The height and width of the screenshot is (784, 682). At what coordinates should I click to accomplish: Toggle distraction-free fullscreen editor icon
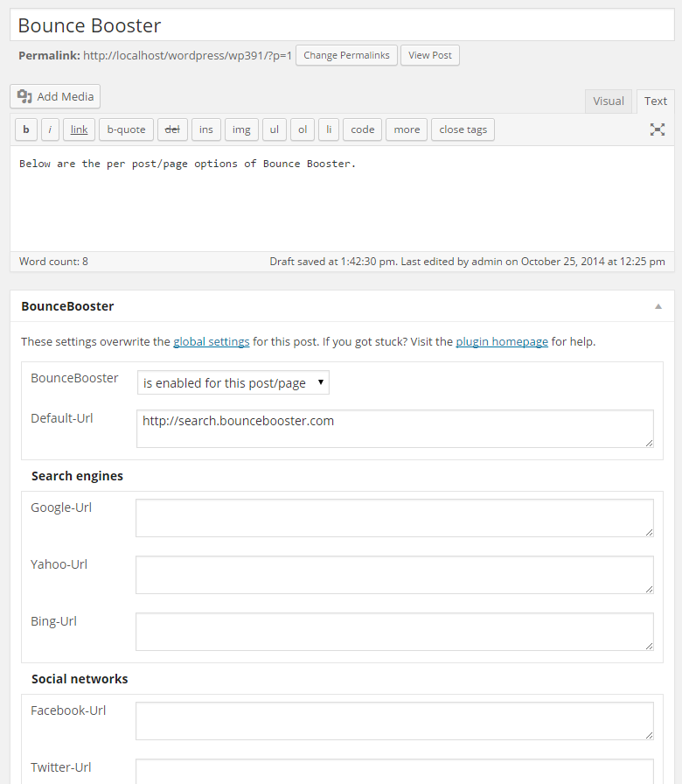(657, 129)
